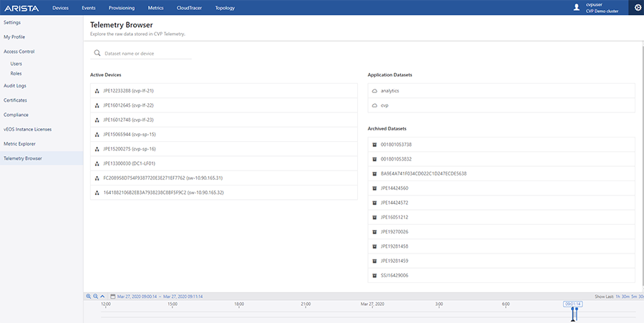The width and height of the screenshot is (644, 323).
Task: Open the Events menu
Action: [89, 8]
